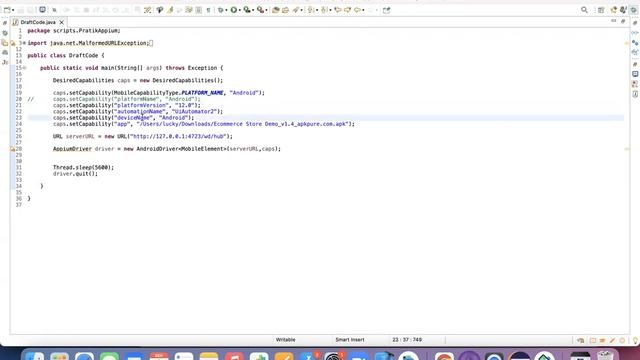The width and height of the screenshot is (640, 360).
Task: Open the External Tools dropdown arrow
Action: (266, 10)
